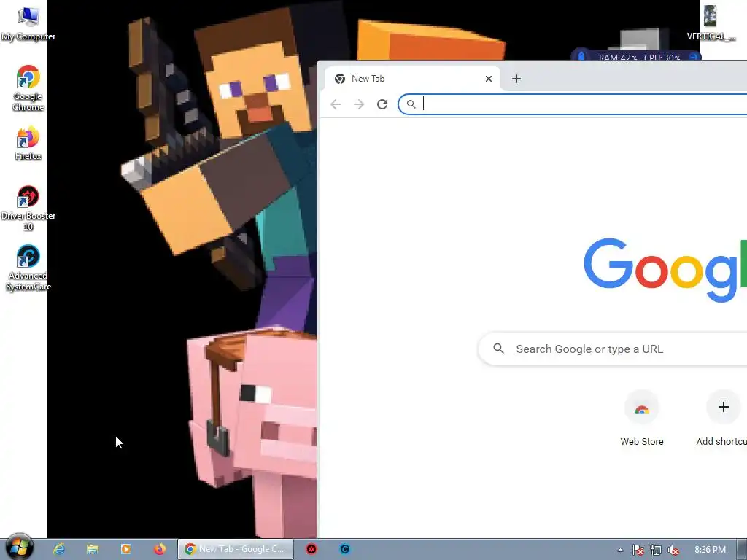
Task: Open My Computer desktop icon
Action: click(28, 23)
